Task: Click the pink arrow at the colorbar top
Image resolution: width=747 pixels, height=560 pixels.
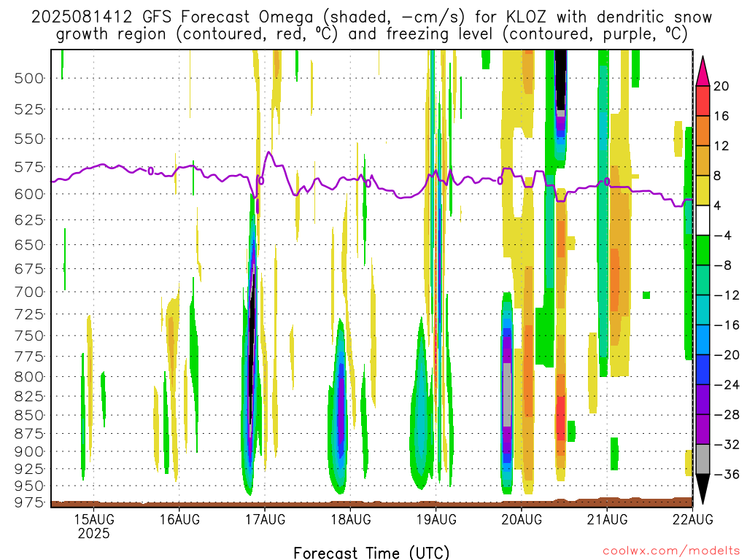Action: pyautogui.click(x=703, y=71)
